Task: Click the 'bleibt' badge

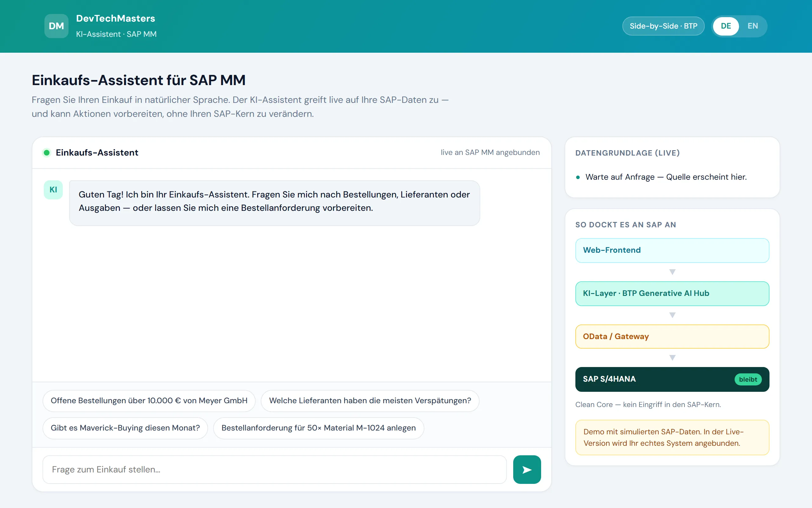Action: 748,379
